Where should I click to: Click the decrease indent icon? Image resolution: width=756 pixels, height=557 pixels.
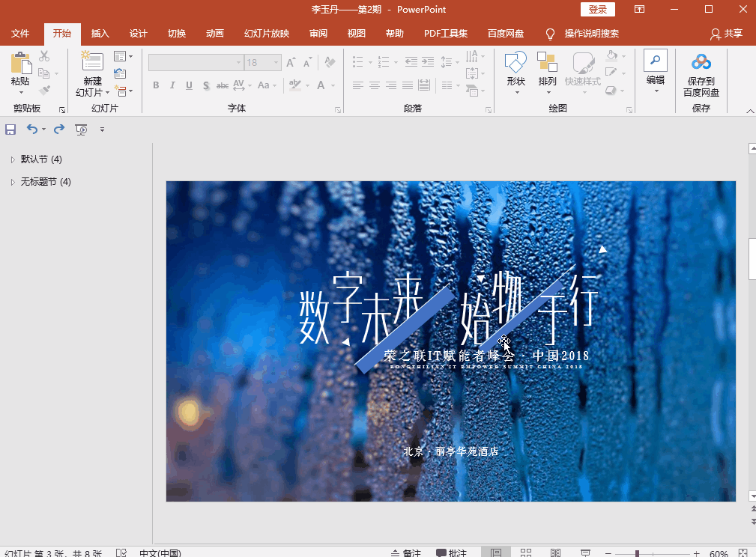pyautogui.click(x=411, y=61)
